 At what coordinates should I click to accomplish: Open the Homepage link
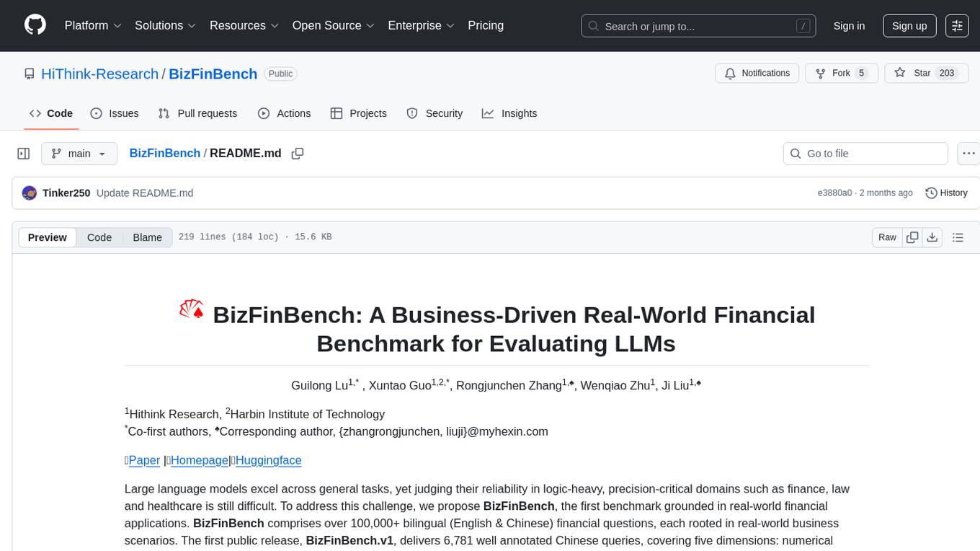200,460
